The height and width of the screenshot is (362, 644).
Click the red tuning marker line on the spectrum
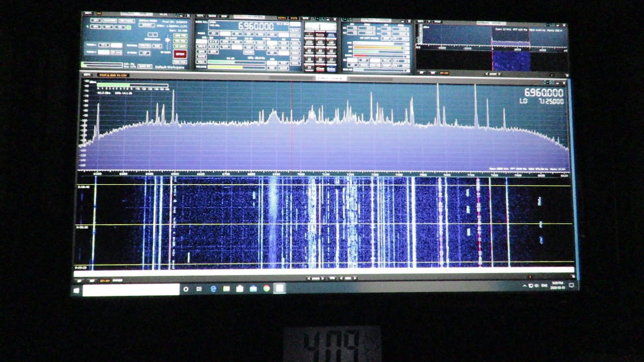291,126
